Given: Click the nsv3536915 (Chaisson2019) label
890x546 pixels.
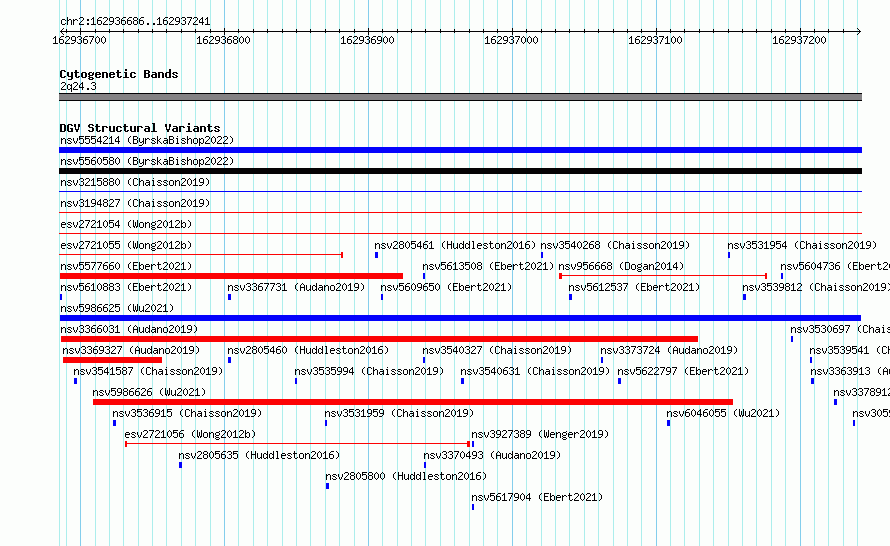Looking at the screenshot, I should pos(187,413).
